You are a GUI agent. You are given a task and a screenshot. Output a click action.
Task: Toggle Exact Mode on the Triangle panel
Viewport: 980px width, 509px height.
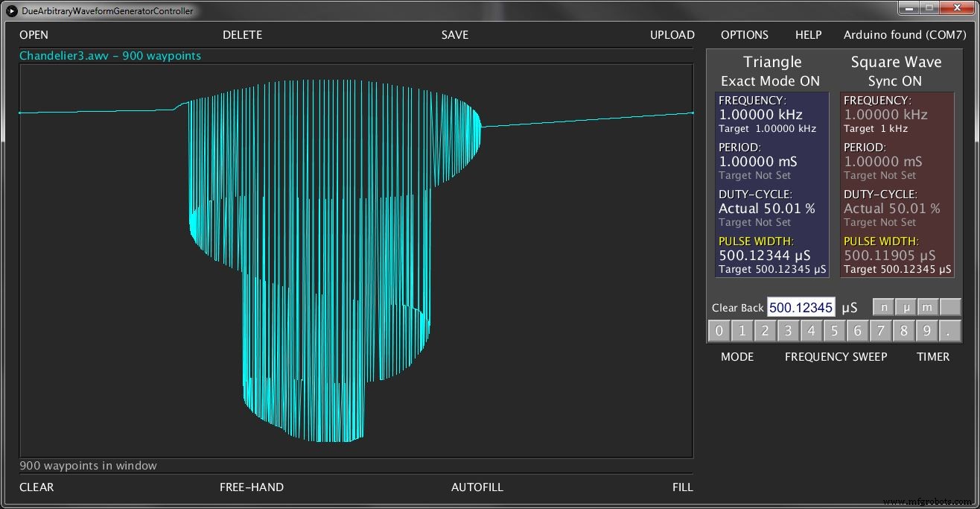point(772,80)
